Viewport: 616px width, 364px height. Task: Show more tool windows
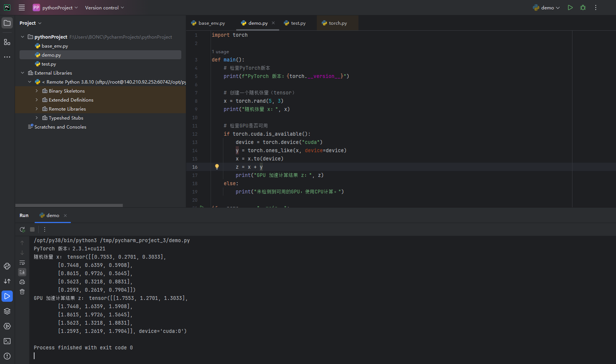tap(7, 57)
